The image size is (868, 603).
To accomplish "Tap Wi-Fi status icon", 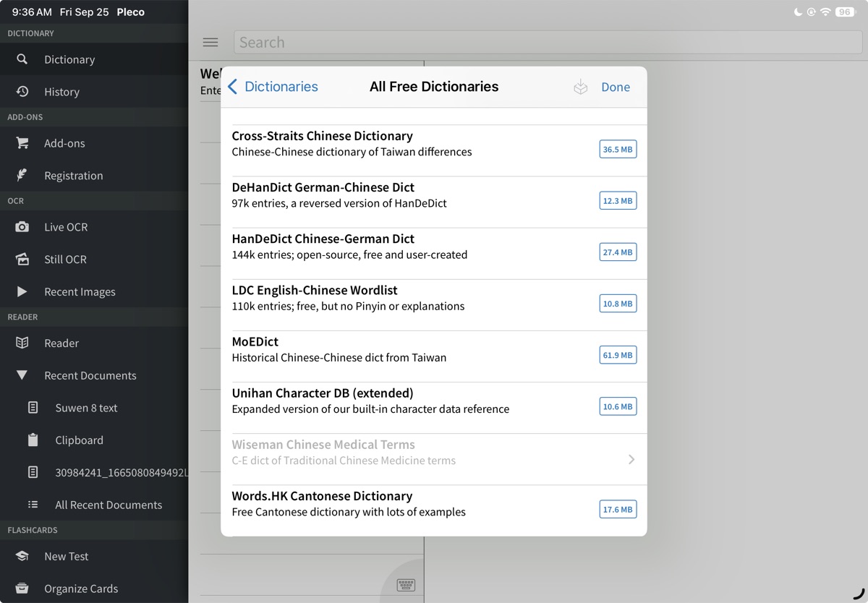I will (x=825, y=12).
